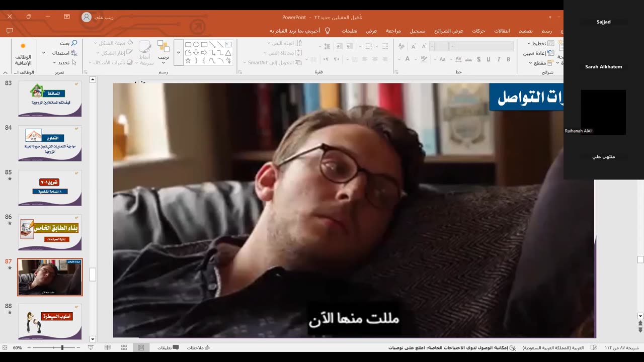Open Quick Styles (أنماط سريعة)
The image size is (644, 362).
145,53
